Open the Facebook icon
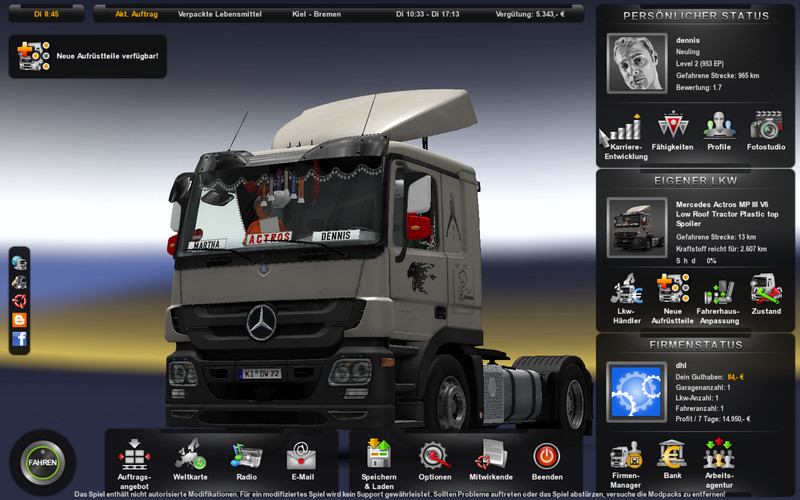800x500 pixels. [x=19, y=339]
